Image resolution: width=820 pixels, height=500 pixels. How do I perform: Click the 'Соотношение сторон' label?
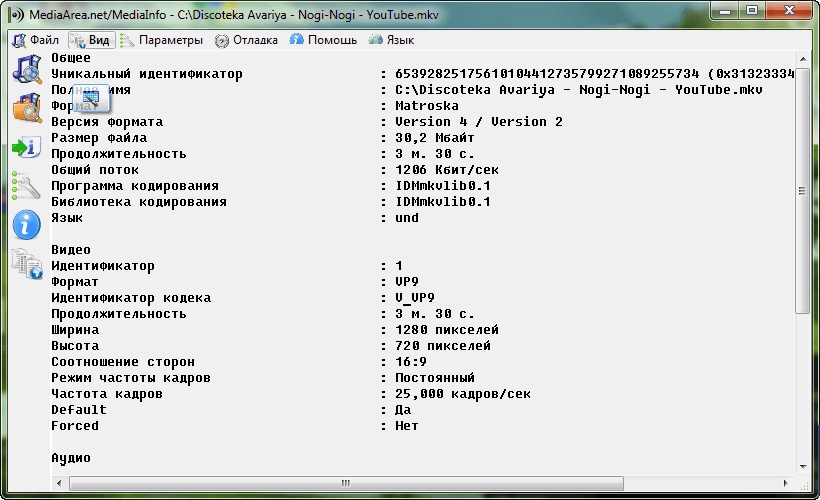tap(123, 362)
